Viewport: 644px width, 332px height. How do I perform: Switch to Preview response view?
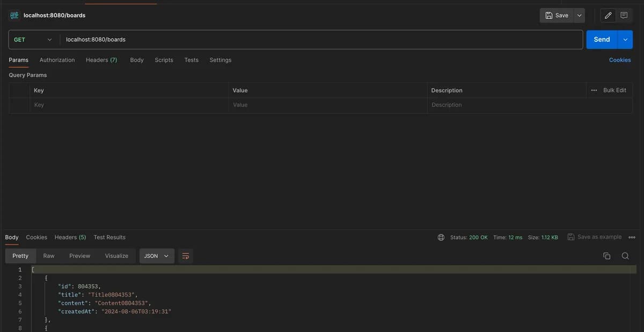pos(79,256)
